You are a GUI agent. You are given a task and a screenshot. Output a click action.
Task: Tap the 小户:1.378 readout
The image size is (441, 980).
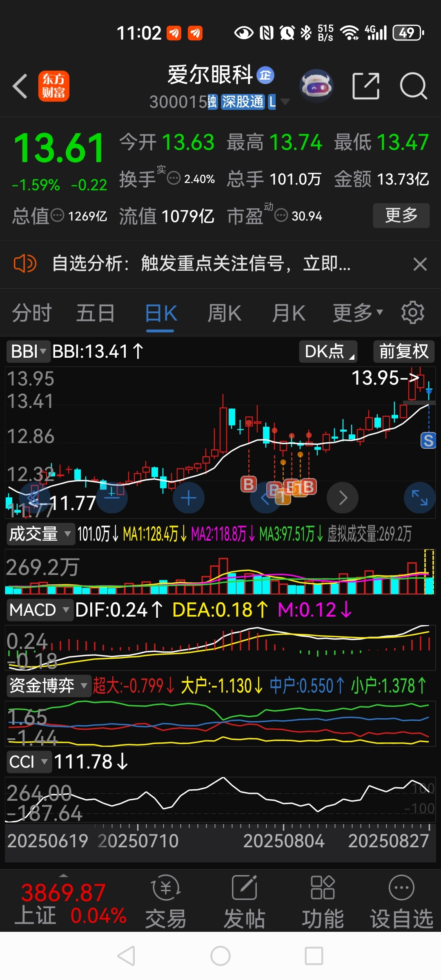(x=389, y=686)
